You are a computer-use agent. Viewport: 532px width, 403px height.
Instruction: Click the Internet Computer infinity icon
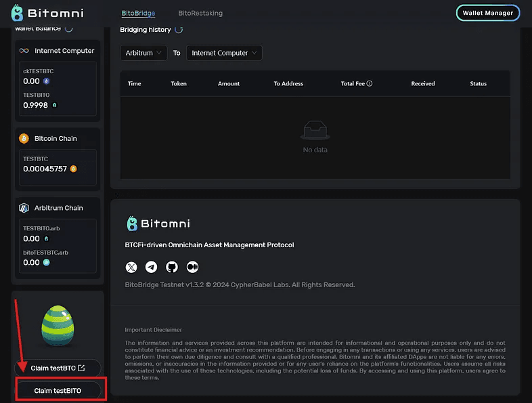pos(24,51)
